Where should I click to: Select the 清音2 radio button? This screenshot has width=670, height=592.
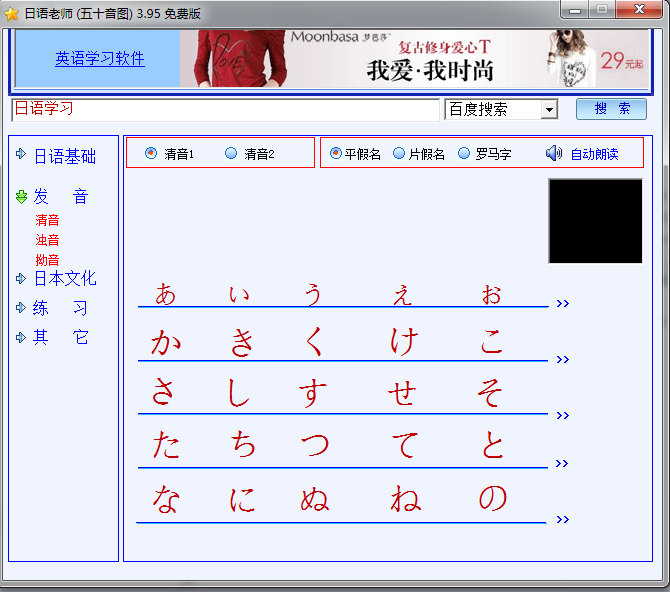tap(231, 153)
